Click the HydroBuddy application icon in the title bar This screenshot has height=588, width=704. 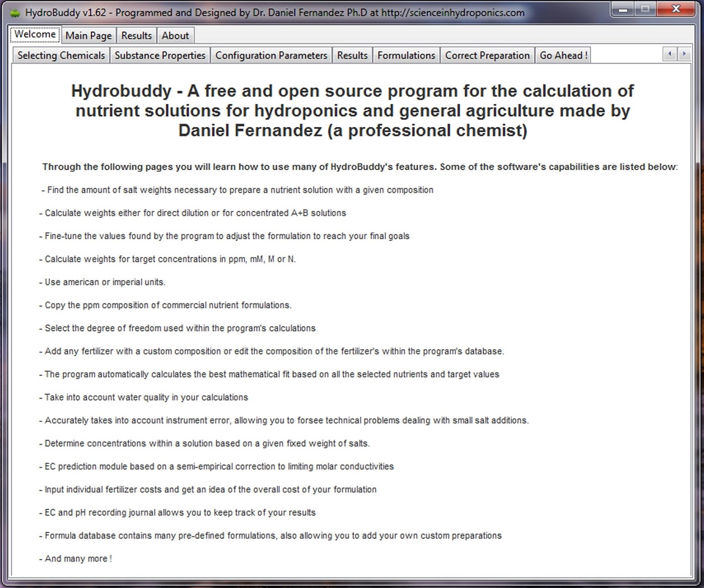tap(15, 13)
